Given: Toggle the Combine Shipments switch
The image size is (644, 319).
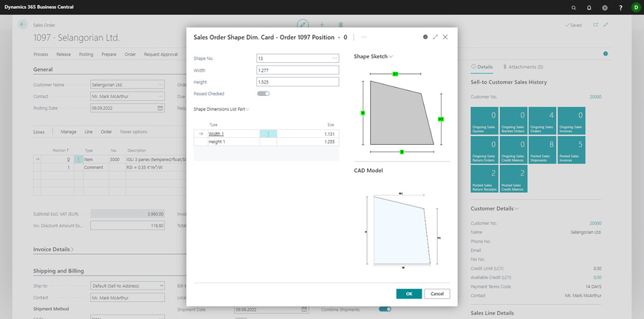Looking at the screenshot, I should [x=385, y=309].
